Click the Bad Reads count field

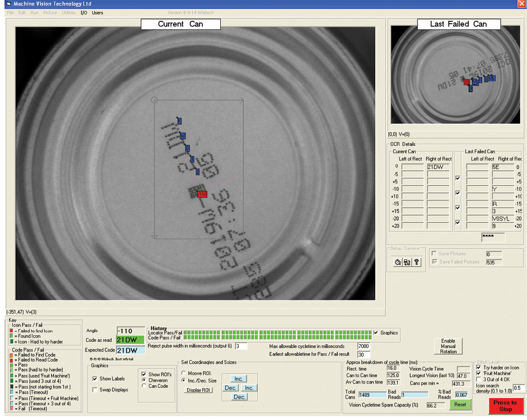point(415,395)
